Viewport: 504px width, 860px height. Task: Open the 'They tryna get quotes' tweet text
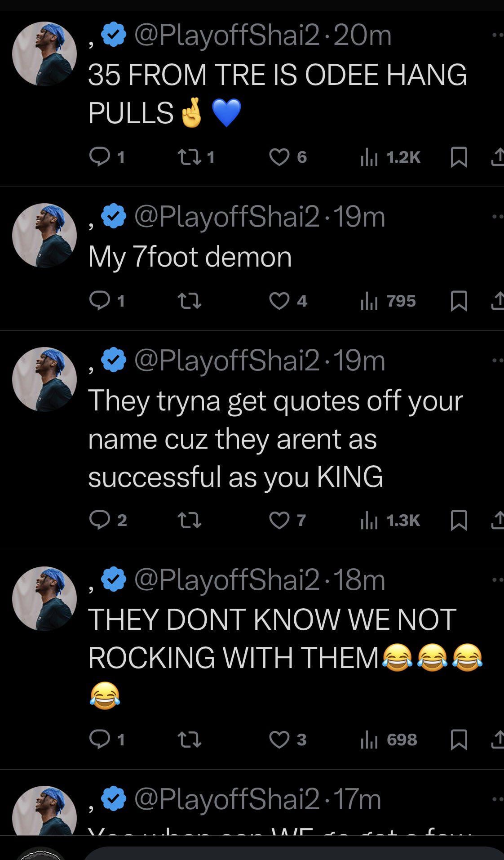click(x=275, y=438)
